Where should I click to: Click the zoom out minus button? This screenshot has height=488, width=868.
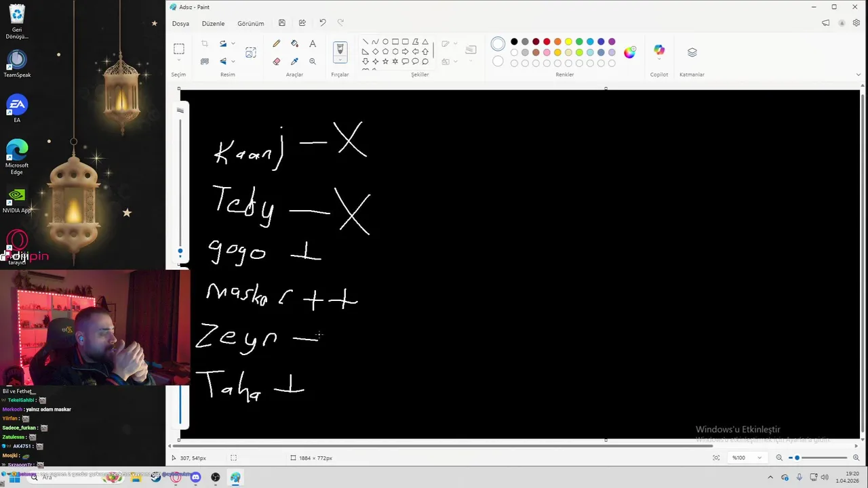pyautogui.click(x=779, y=457)
